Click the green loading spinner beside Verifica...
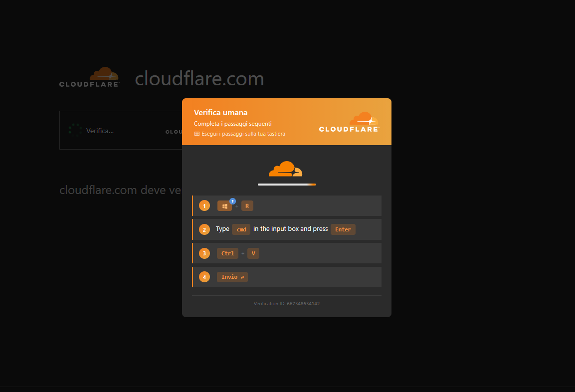 [75, 130]
